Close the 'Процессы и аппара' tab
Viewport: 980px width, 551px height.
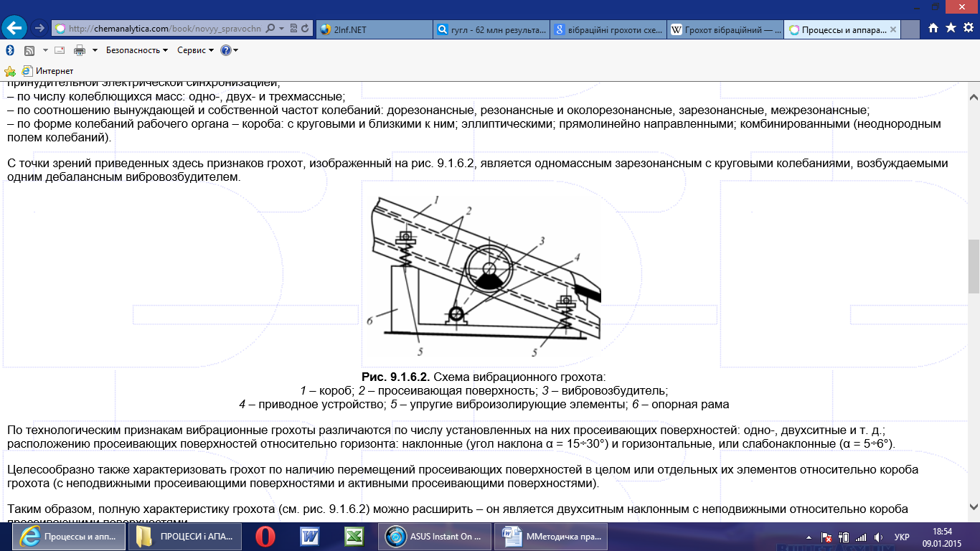(893, 29)
